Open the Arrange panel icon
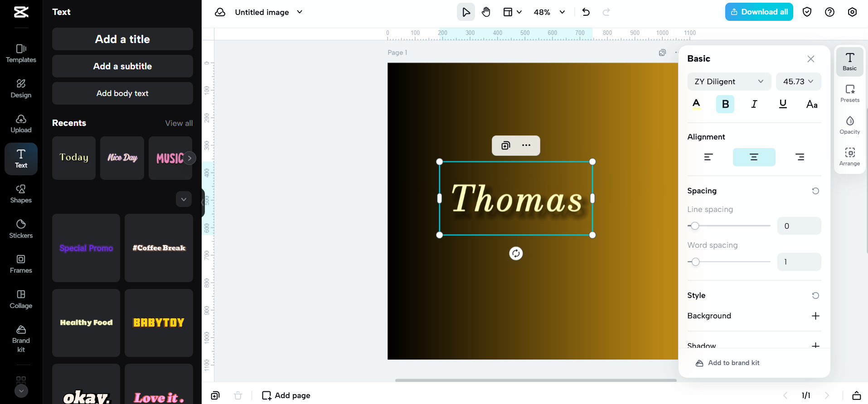 coord(849,157)
